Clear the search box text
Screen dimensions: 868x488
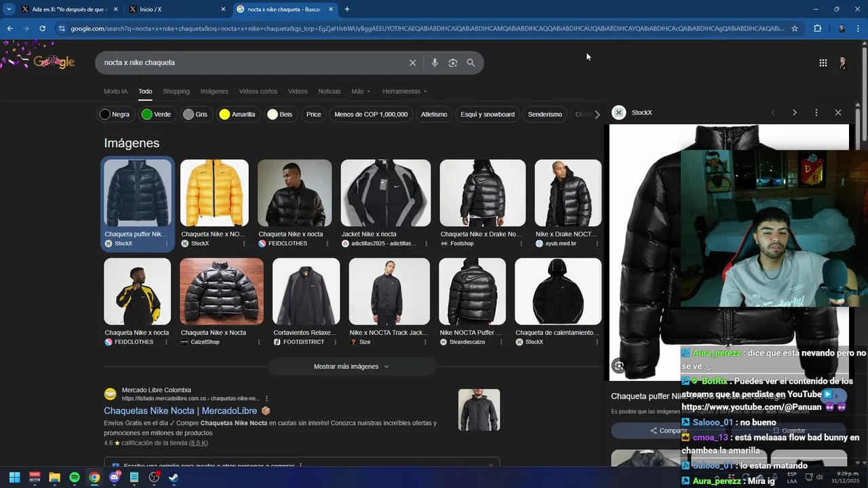[412, 62]
